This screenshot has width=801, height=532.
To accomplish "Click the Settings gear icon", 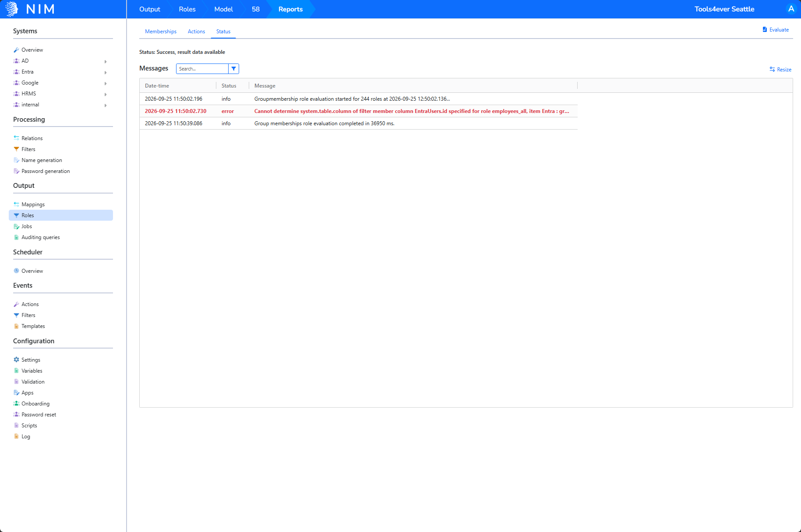I will click(16, 360).
